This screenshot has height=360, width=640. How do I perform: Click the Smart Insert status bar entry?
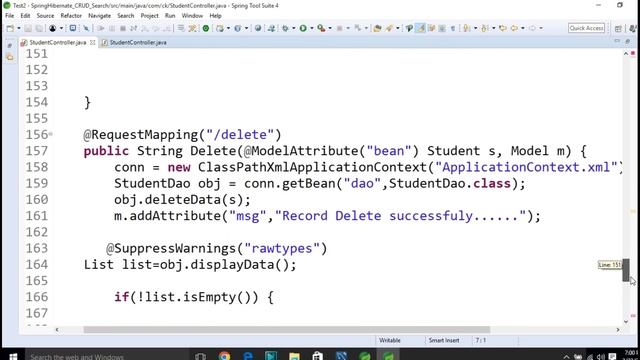(444, 340)
